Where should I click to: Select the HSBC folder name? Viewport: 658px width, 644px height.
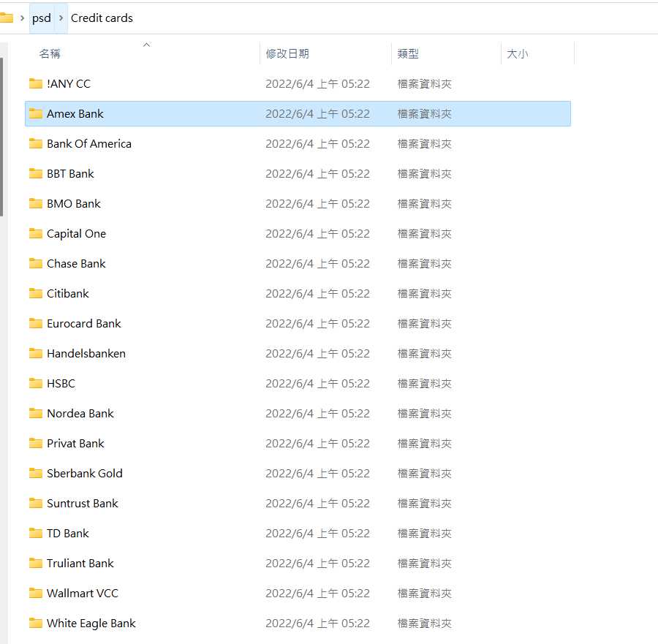click(x=61, y=384)
